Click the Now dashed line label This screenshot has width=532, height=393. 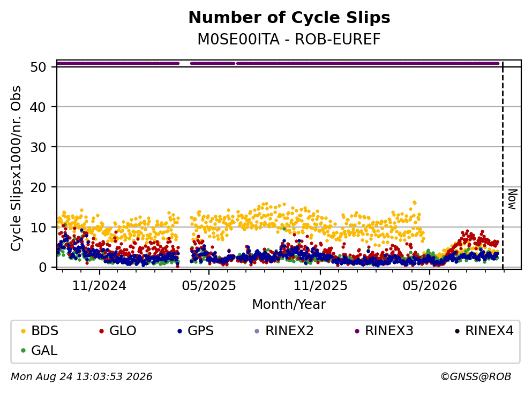click(513, 199)
